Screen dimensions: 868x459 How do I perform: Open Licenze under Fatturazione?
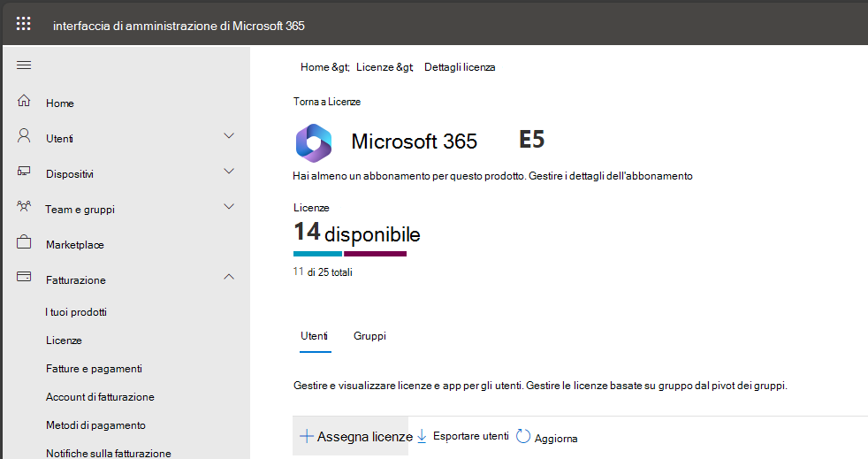[65, 340]
